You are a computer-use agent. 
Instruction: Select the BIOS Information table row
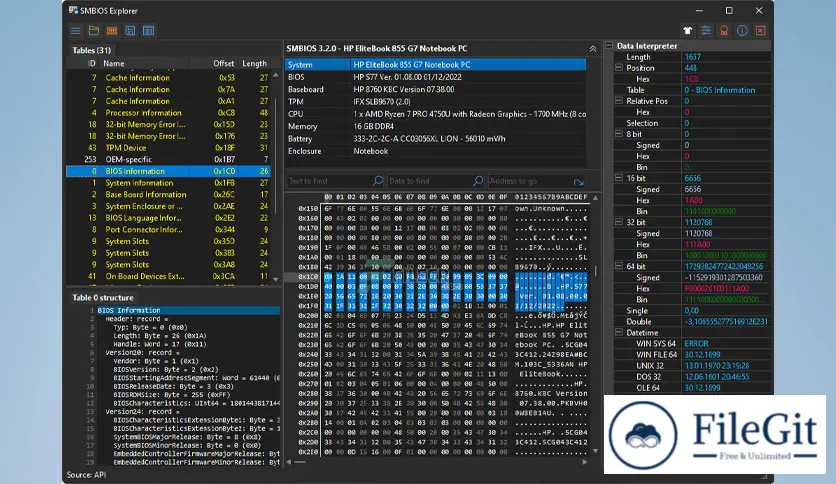click(x=168, y=171)
